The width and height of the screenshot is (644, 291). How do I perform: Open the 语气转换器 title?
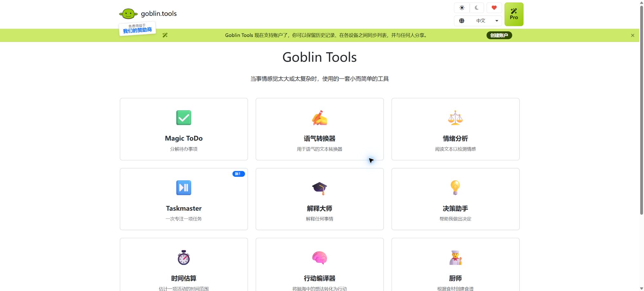319,139
